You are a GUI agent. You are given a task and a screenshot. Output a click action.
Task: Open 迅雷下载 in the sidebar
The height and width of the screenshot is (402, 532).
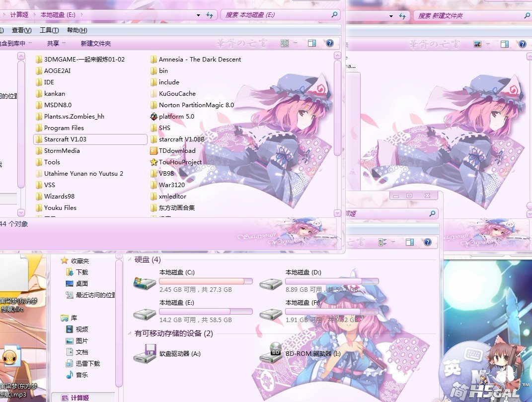click(x=83, y=363)
